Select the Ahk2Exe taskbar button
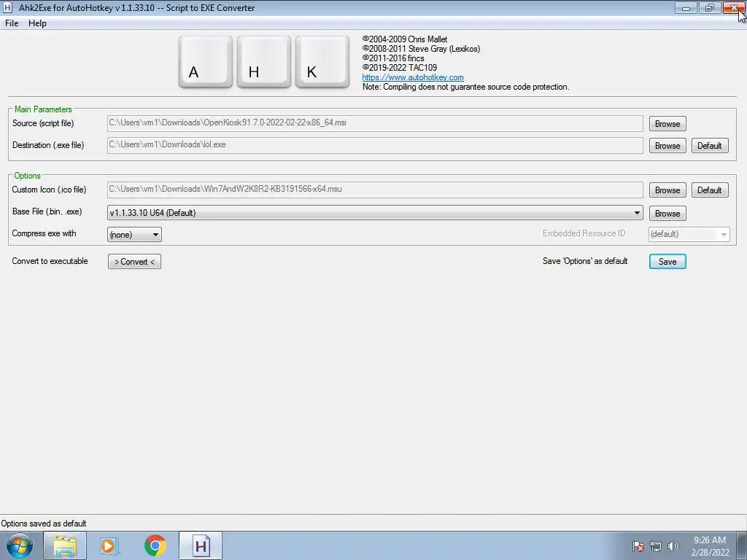This screenshot has height=560, width=747. coord(201,545)
